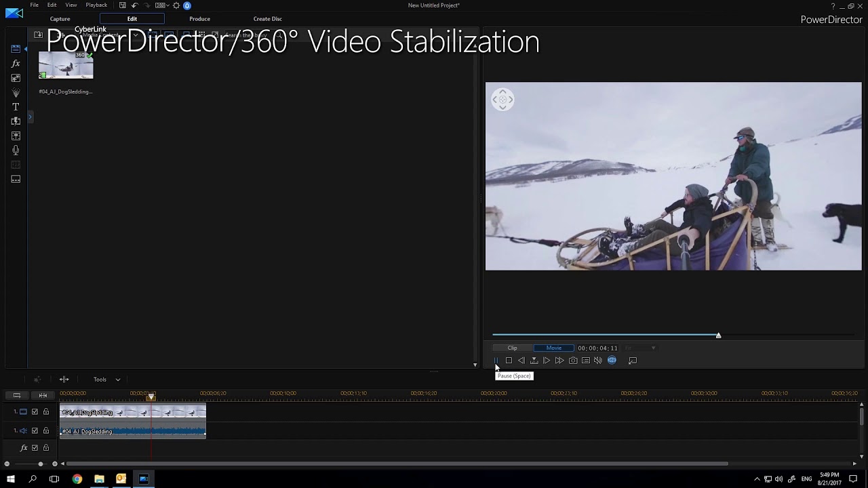Image resolution: width=868 pixels, height=488 pixels.
Task: Click the split clip icon above timeline
Action: pyautogui.click(x=64, y=380)
